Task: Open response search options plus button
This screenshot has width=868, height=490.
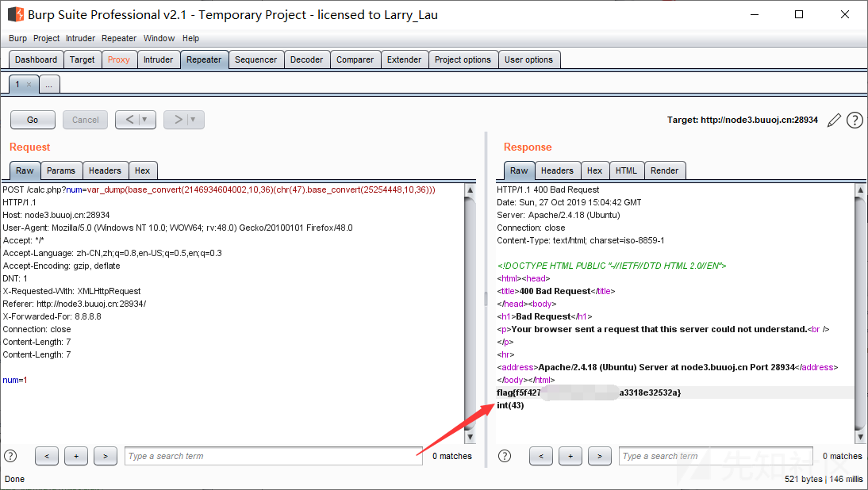Action: (570, 456)
